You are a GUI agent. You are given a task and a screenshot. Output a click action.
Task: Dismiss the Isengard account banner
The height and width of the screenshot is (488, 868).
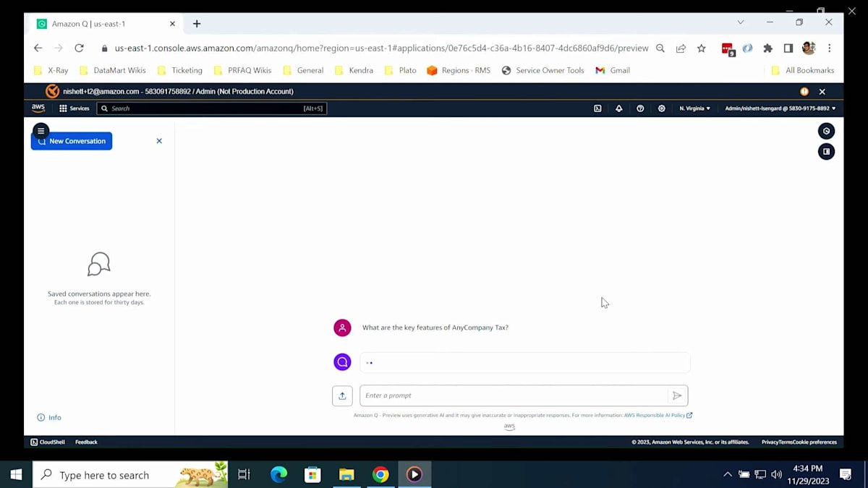822,92
